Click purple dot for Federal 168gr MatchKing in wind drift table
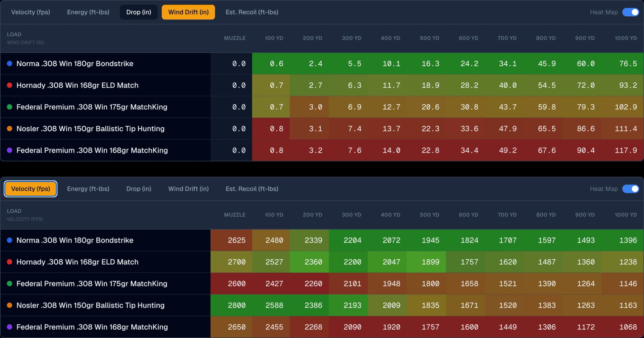The width and height of the screenshot is (644, 338). click(10, 150)
